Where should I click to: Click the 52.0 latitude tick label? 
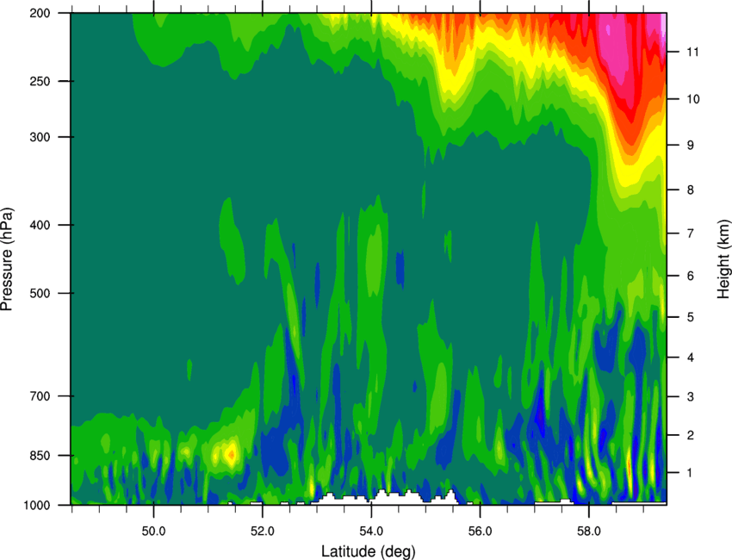(x=263, y=531)
